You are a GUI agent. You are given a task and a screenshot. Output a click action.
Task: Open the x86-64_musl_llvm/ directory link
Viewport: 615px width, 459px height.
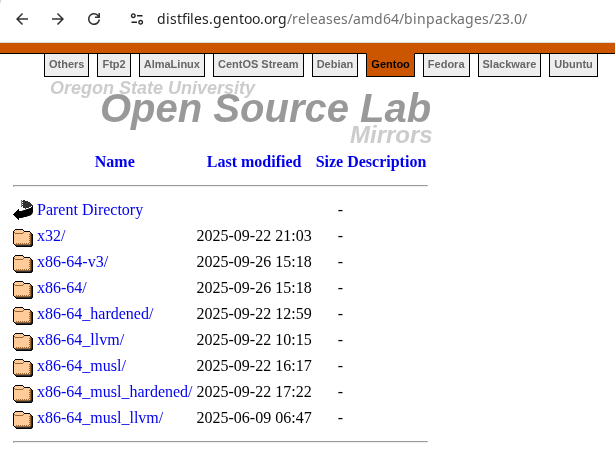100,418
